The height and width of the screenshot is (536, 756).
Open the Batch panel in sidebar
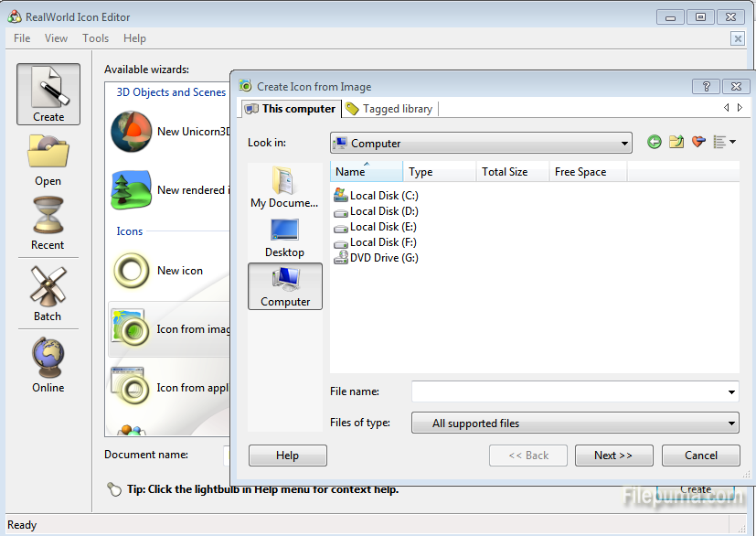click(x=48, y=294)
